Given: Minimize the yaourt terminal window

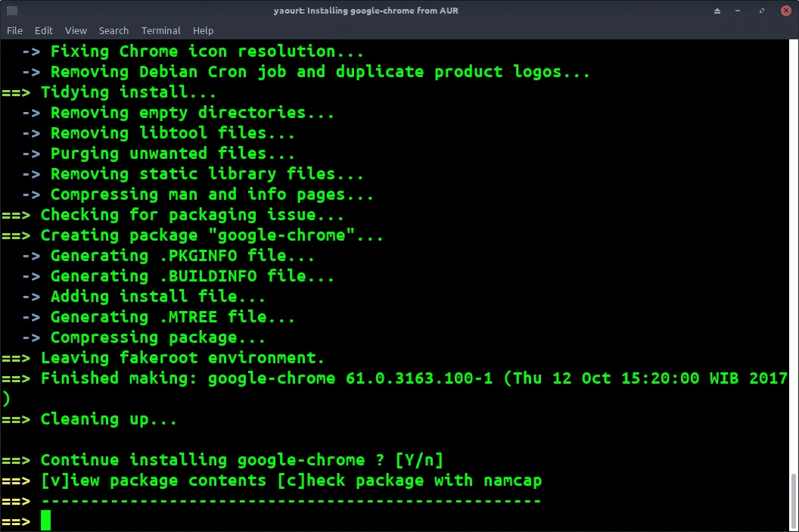Looking at the screenshot, I should 738,11.
